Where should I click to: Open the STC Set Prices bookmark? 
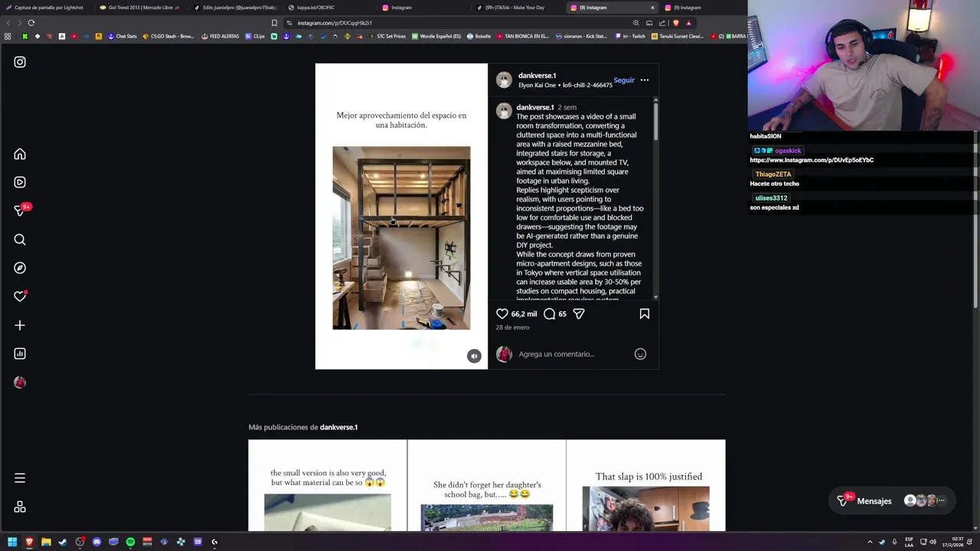pos(387,36)
